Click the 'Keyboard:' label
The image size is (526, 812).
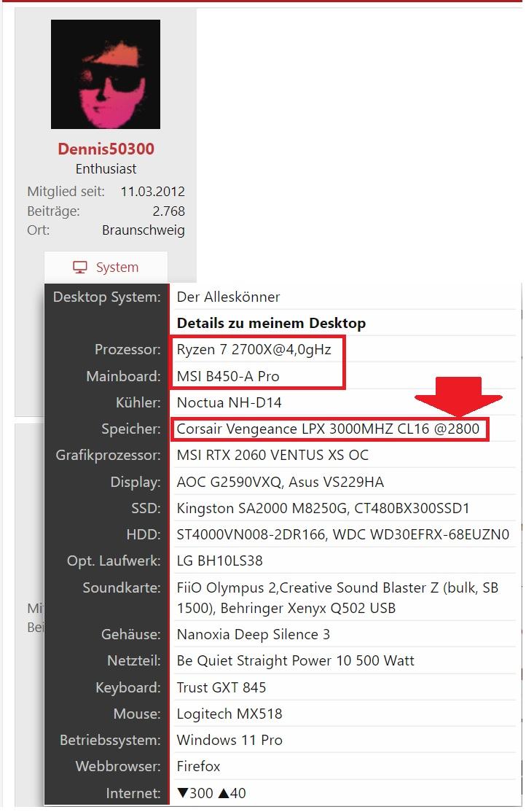pyautogui.click(x=128, y=687)
